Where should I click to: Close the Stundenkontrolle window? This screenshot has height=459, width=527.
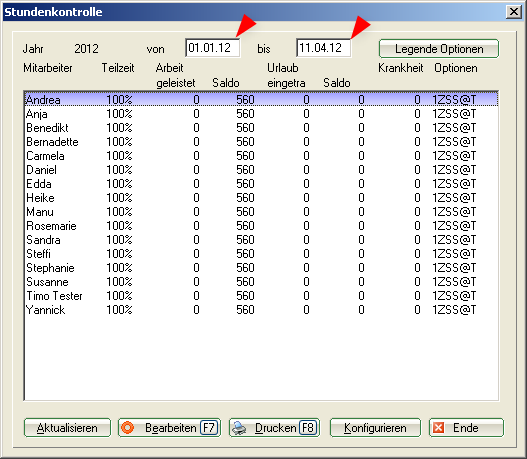[x=514, y=12]
